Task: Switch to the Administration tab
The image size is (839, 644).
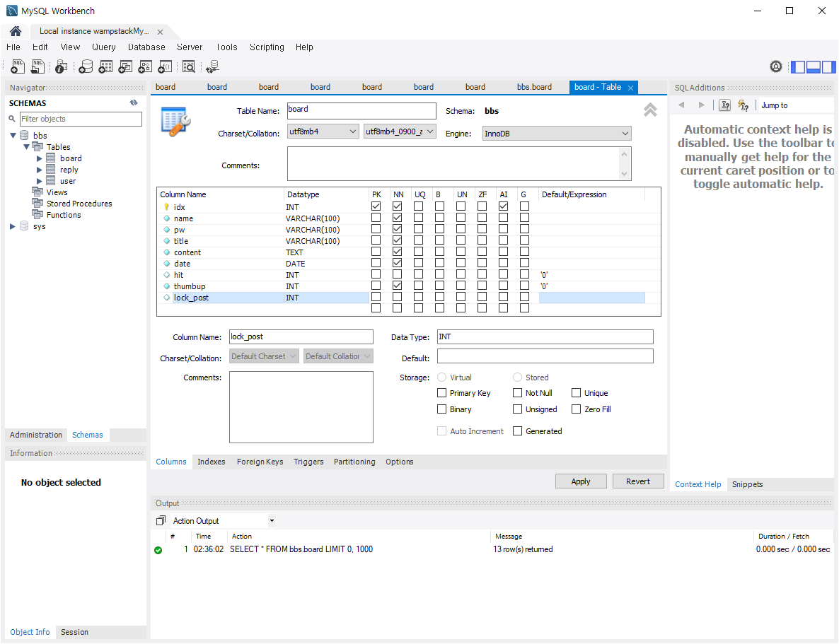Action: click(x=36, y=435)
